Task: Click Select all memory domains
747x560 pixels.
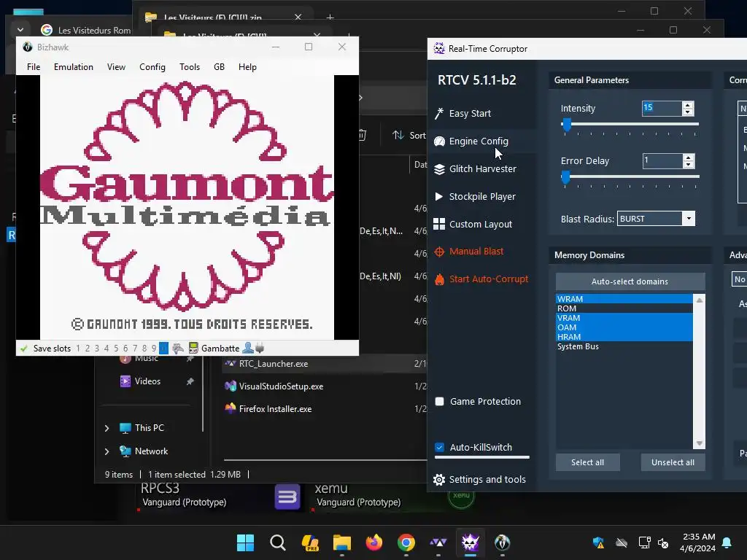Action: tap(587, 462)
